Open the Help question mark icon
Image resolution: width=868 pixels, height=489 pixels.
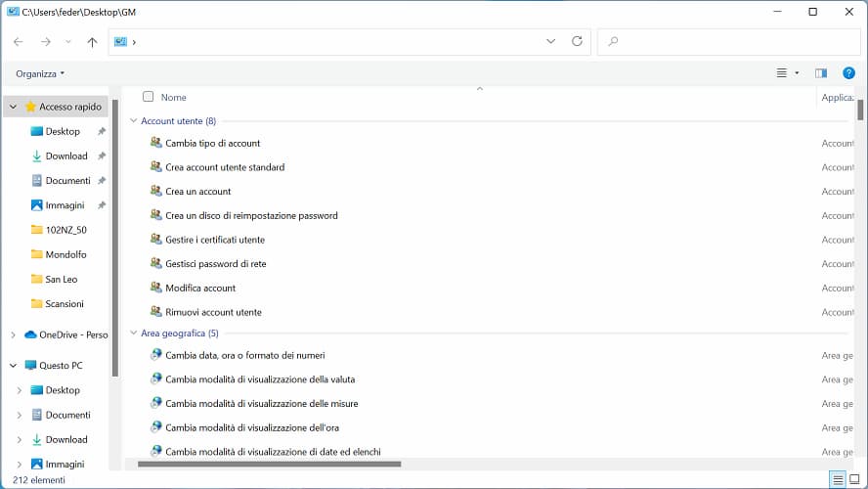point(848,73)
